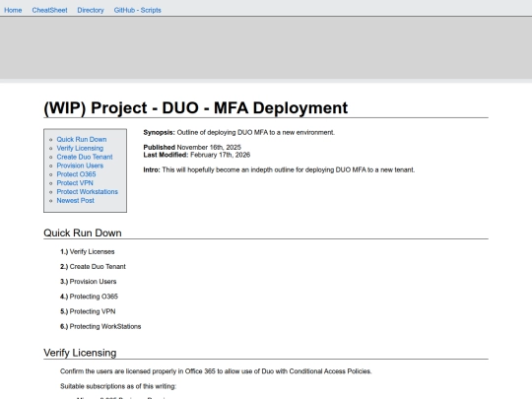The height and width of the screenshot is (399, 532).
Task: Click the gray banner area
Action: (266, 48)
